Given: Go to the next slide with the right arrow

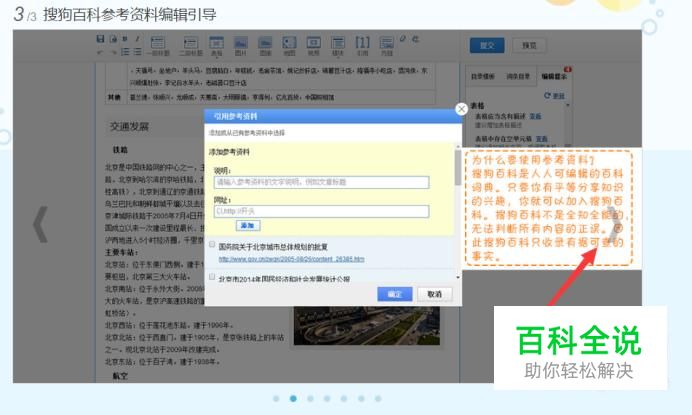Looking at the screenshot, I should click(615, 225).
